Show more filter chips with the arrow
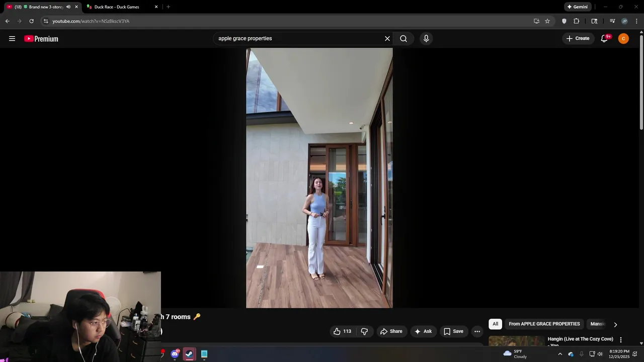The width and height of the screenshot is (644, 362). pos(615,325)
